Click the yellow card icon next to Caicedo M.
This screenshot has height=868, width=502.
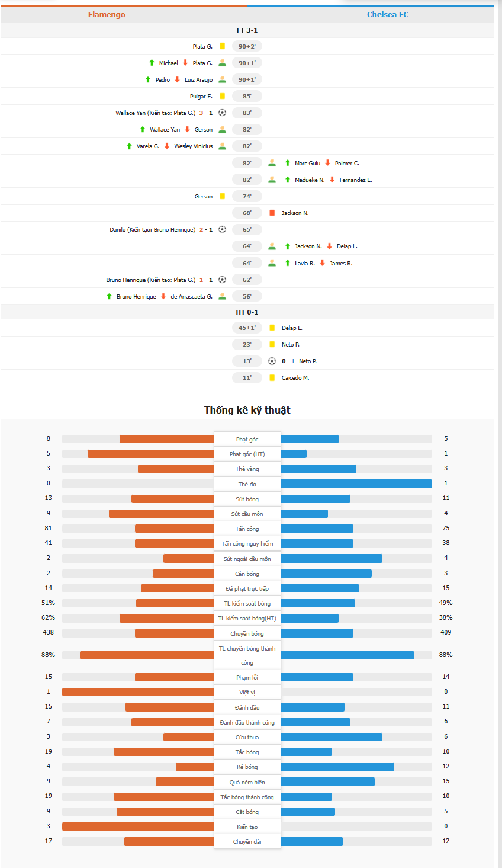tap(271, 377)
